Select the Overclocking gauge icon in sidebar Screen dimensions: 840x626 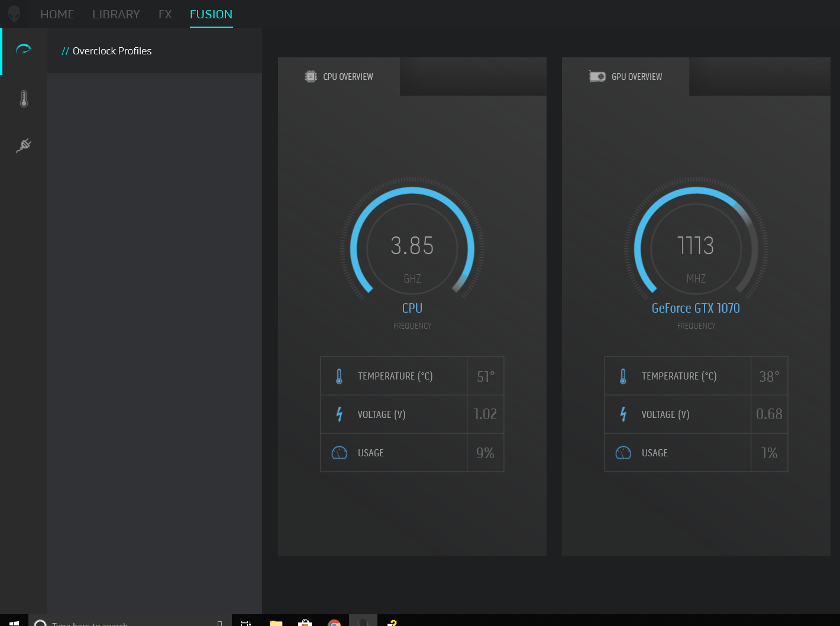click(x=23, y=50)
